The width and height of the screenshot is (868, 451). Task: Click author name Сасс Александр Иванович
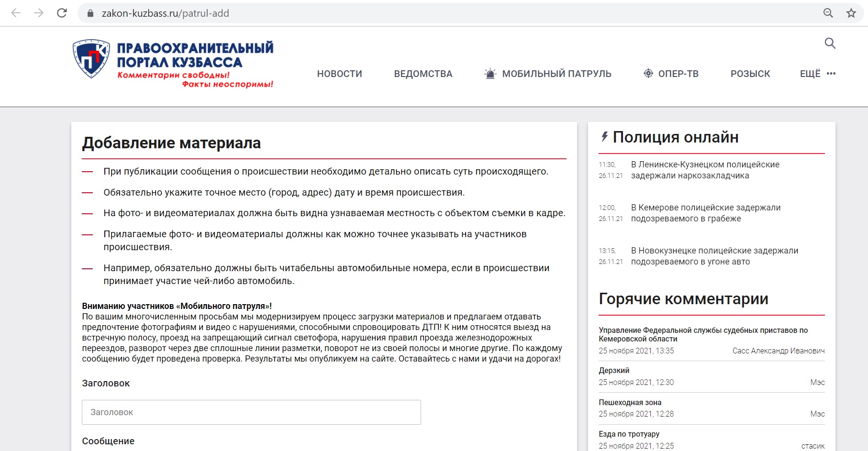point(779,351)
